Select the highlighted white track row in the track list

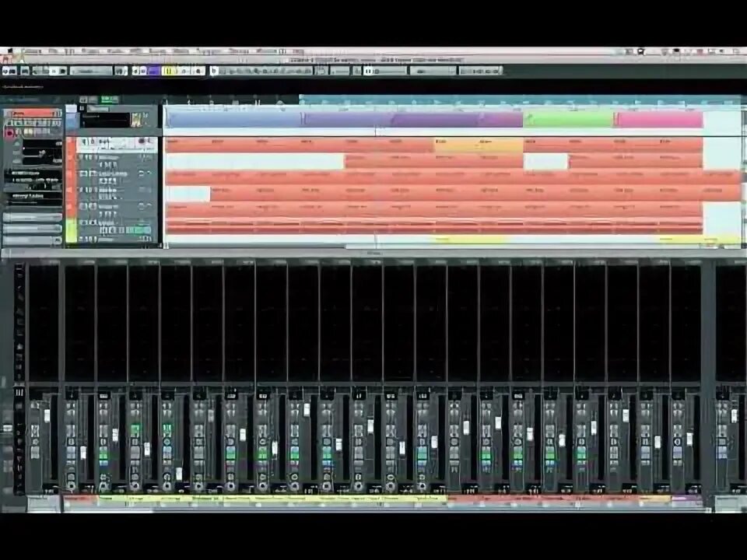[x=117, y=145]
